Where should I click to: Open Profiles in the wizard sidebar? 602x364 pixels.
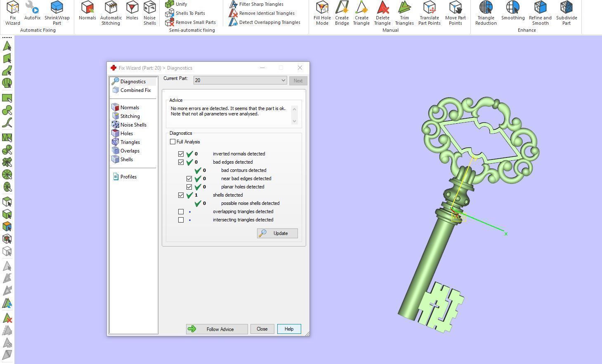(x=128, y=177)
